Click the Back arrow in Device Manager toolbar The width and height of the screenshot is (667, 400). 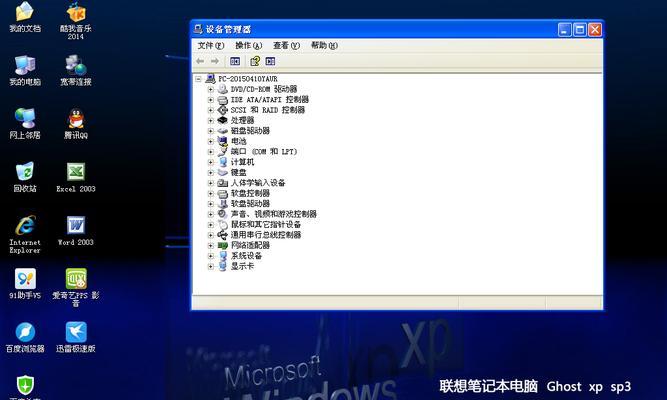[200, 61]
